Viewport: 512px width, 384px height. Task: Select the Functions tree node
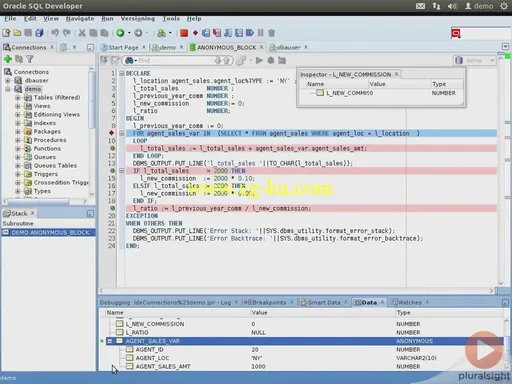coord(47,148)
